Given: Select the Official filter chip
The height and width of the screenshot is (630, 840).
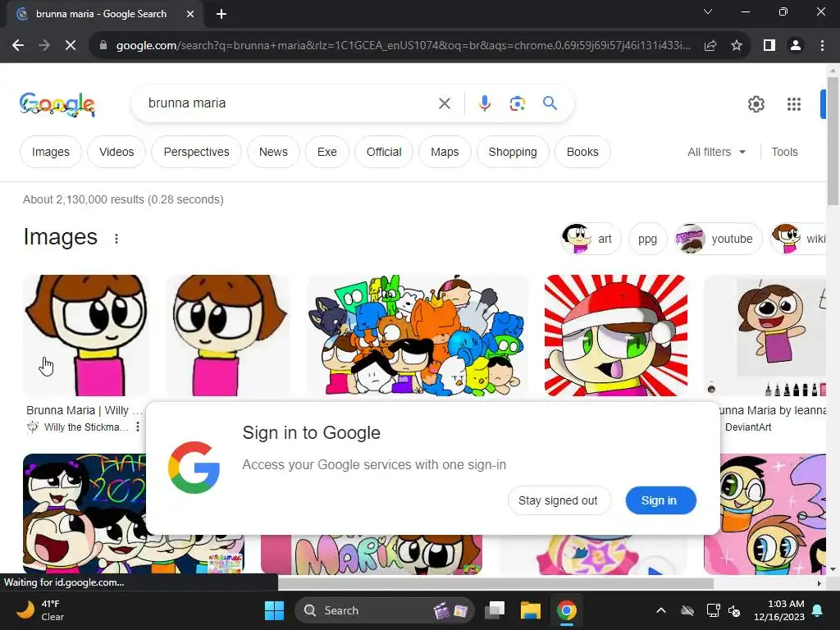Looking at the screenshot, I should tap(384, 152).
